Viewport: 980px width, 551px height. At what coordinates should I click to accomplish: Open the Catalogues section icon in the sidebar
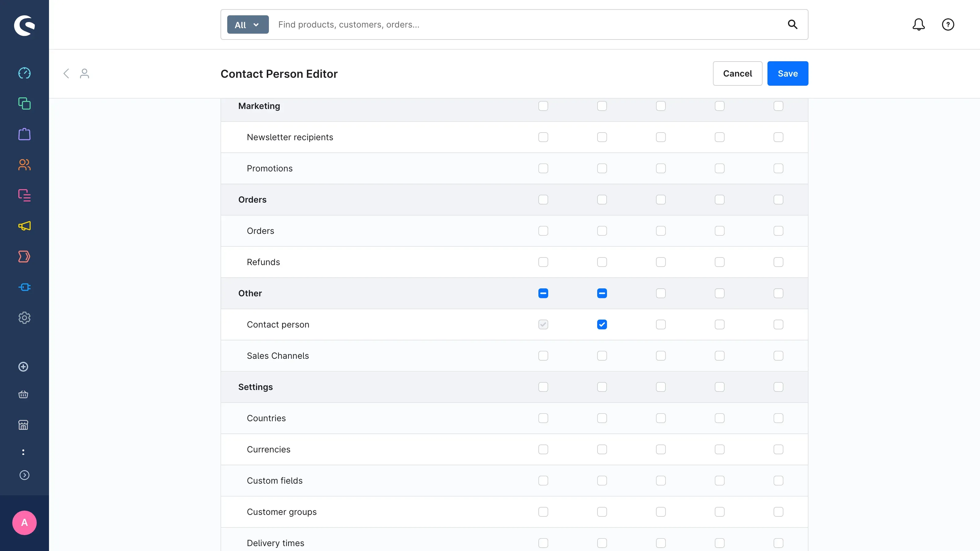tap(24, 103)
